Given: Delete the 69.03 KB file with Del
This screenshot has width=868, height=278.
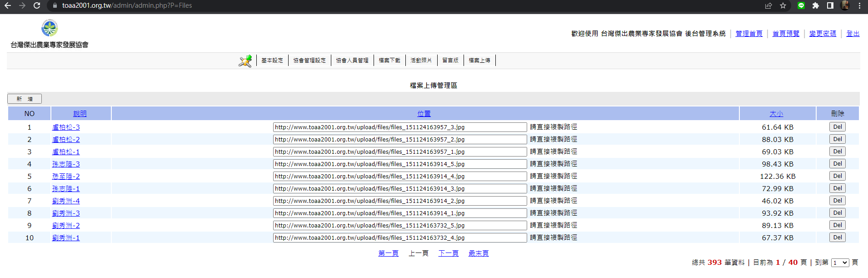Looking at the screenshot, I should 838,152.
